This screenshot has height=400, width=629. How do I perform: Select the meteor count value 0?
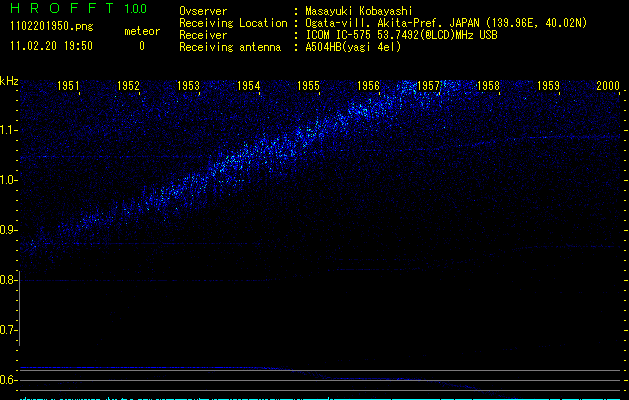point(142,46)
